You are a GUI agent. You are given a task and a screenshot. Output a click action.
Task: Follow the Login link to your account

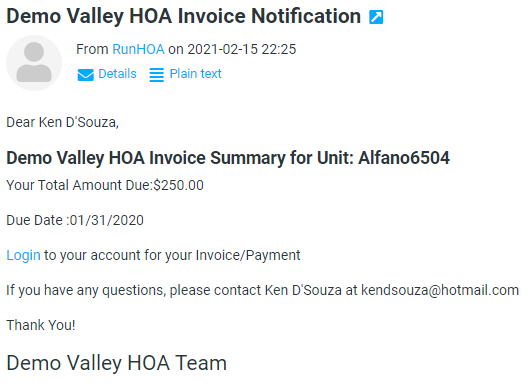tap(23, 256)
